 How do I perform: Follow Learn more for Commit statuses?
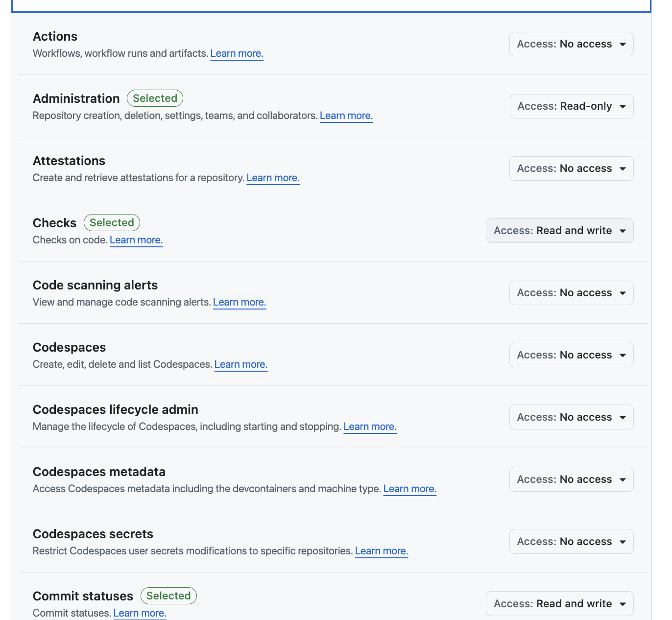(140, 613)
